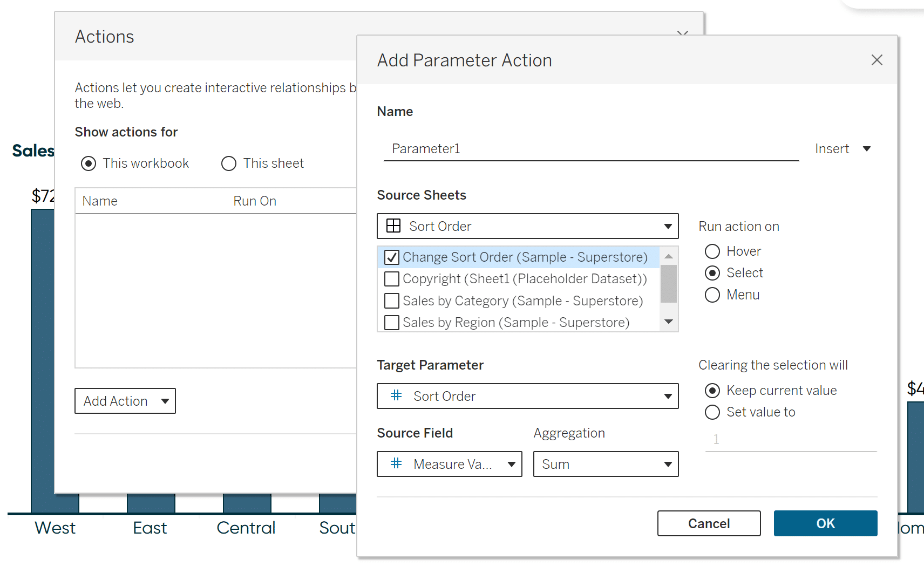Screen dimensions: 924x587
Task: Click the sheet list scroll down arrow
Action: (x=669, y=322)
